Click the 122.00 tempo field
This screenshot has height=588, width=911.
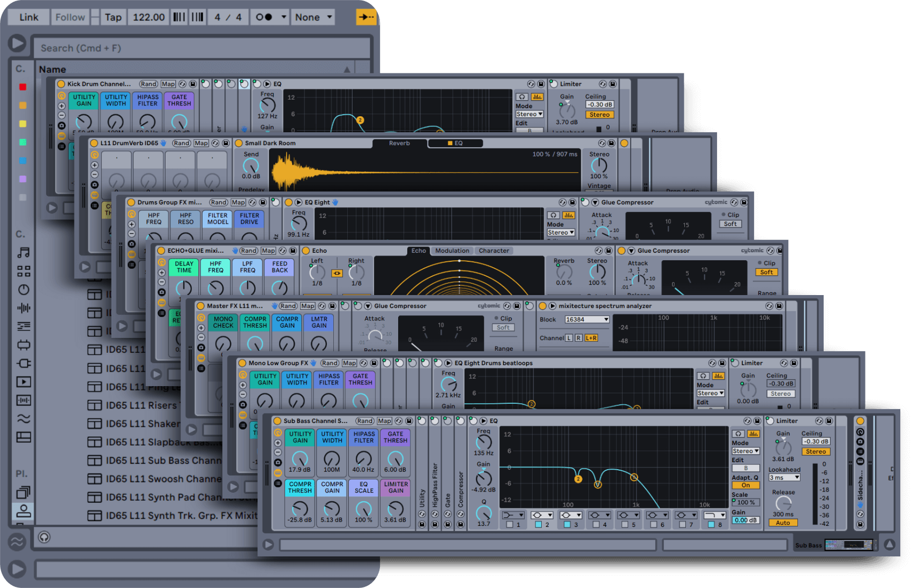[149, 17]
